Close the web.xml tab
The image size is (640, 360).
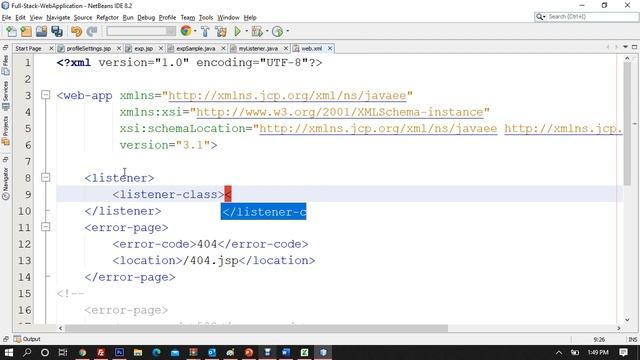pyautogui.click(x=330, y=49)
